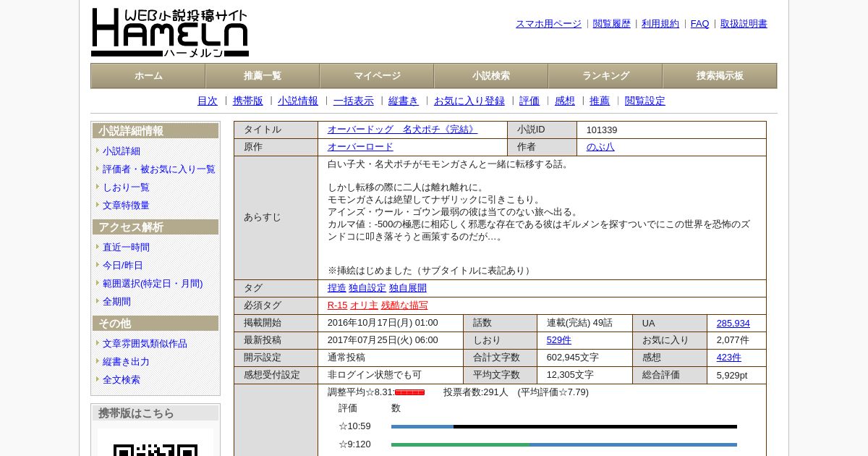Select 縦書き in the sub-menu
The height and width of the screenshot is (456, 868).
pyautogui.click(x=404, y=101)
